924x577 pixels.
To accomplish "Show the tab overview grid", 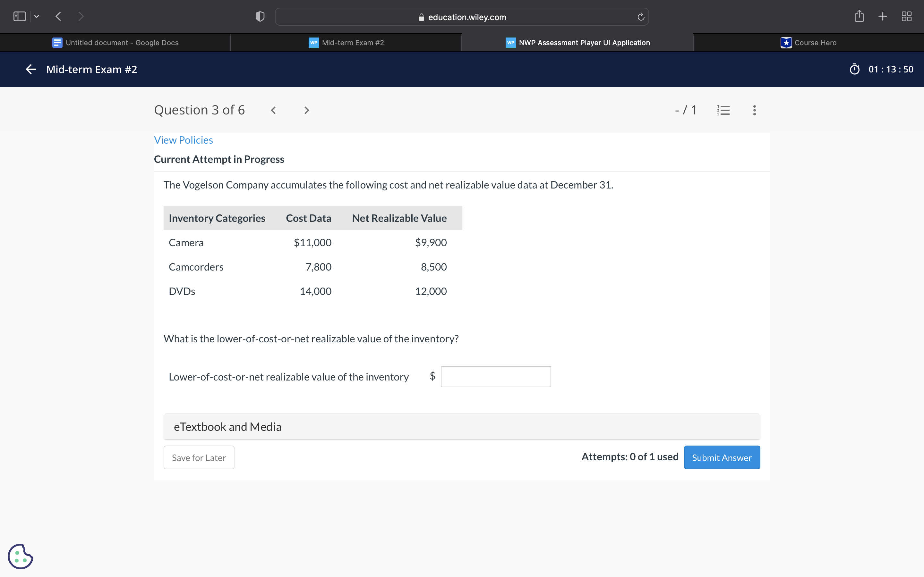I will pos(906,16).
